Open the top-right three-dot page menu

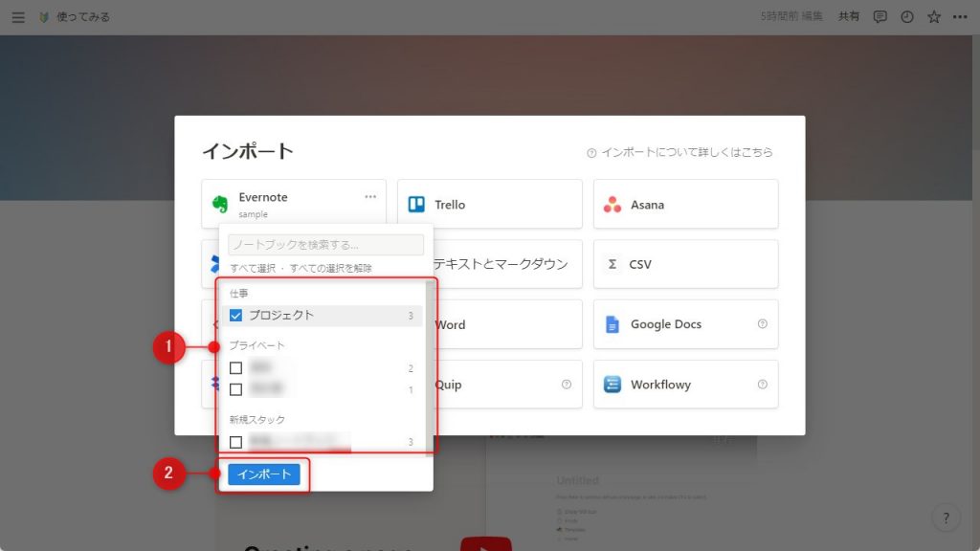tap(960, 17)
